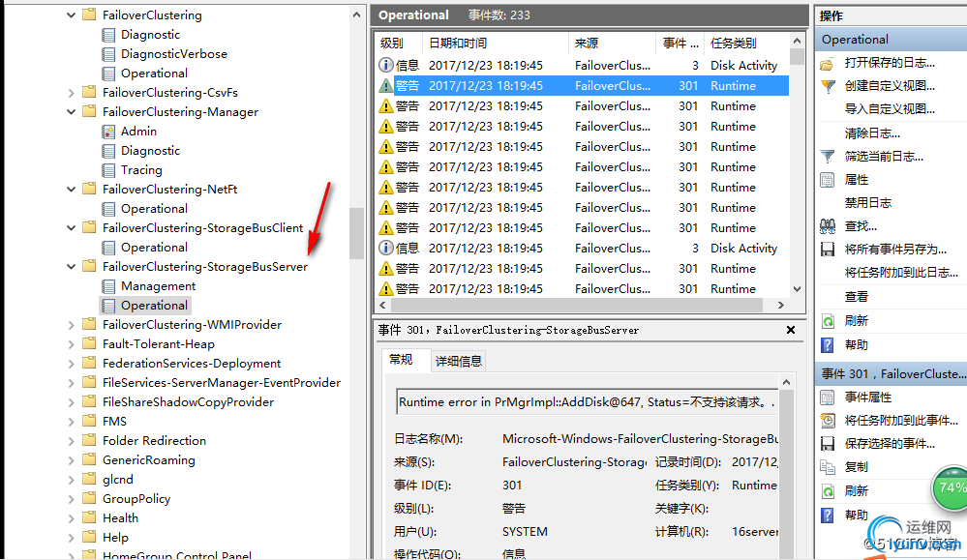This screenshot has width=967, height=560.
Task: Sort events by the 日期和时间 column header
Action: pyautogui.click(x=496, y=44)
